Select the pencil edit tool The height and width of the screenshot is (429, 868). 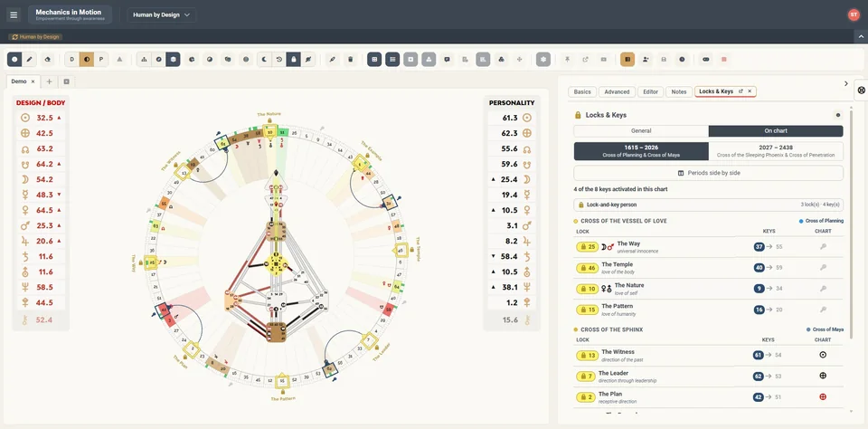pyautogui.click(x=30, y=60)
